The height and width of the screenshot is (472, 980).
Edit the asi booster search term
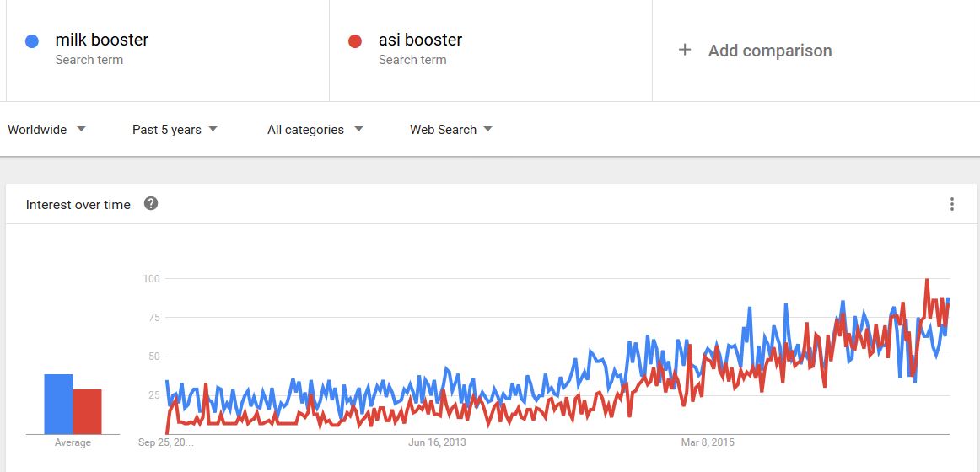tap(420, 40)
